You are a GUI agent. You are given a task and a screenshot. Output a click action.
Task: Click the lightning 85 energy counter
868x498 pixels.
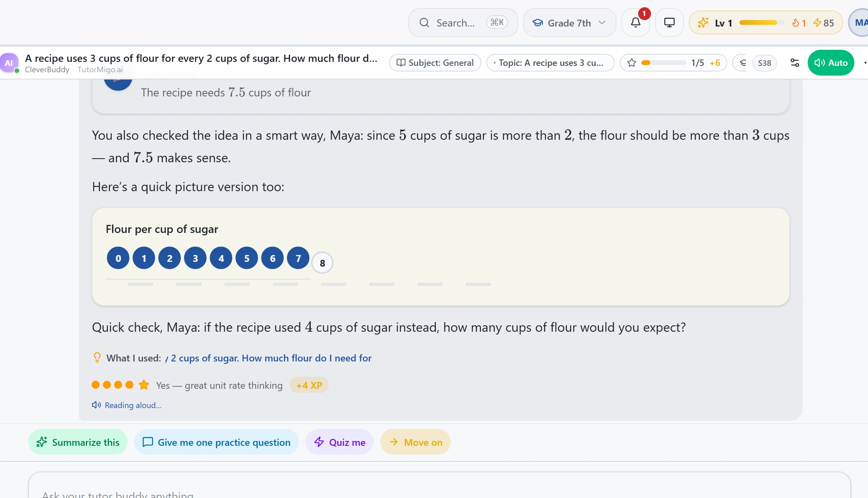coord(824,23)
